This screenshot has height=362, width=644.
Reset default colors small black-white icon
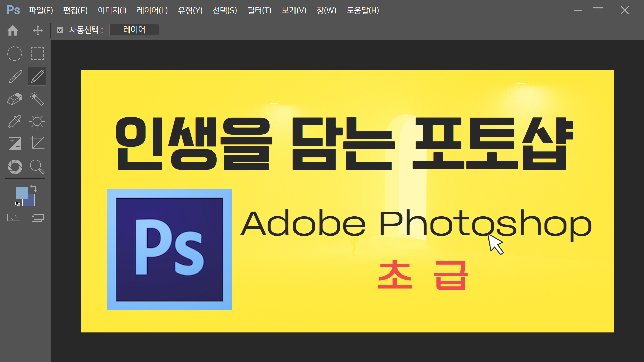18,204
